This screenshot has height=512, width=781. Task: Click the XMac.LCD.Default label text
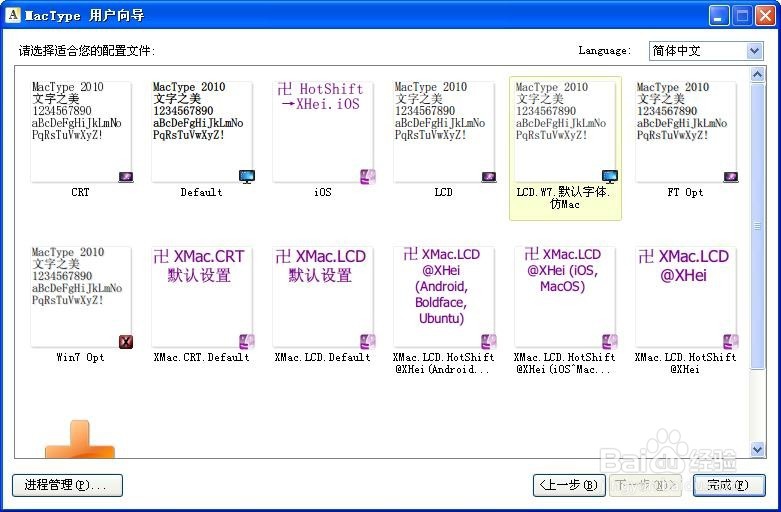pos(322,357)
